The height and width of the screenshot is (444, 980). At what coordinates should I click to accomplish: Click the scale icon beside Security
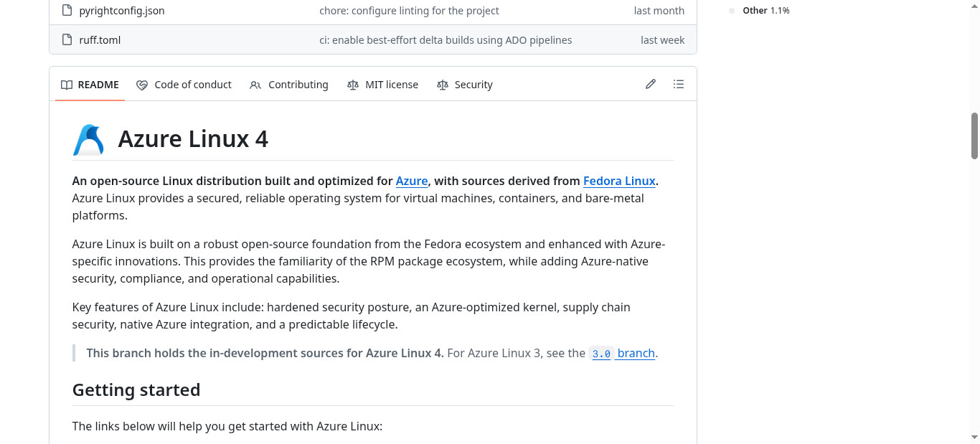click(442, 85)
